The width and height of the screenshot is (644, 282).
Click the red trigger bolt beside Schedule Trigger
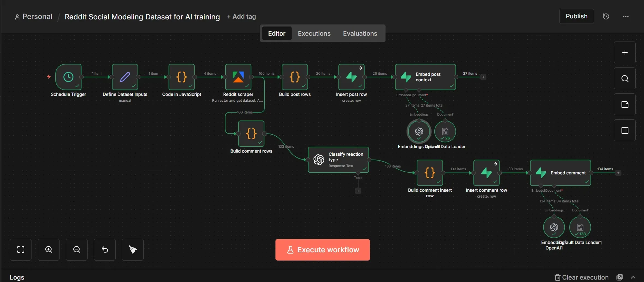49,77
